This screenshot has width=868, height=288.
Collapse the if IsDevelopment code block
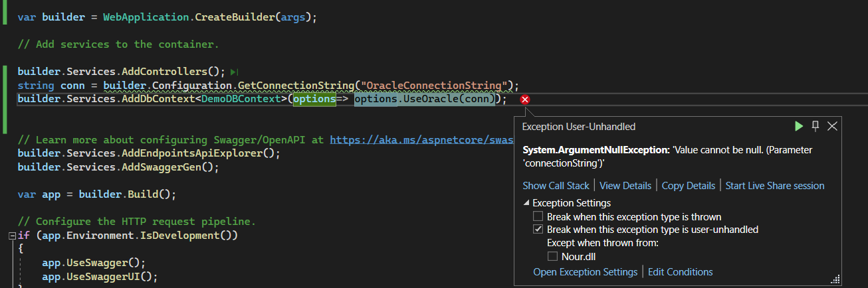tap(12, 236)
